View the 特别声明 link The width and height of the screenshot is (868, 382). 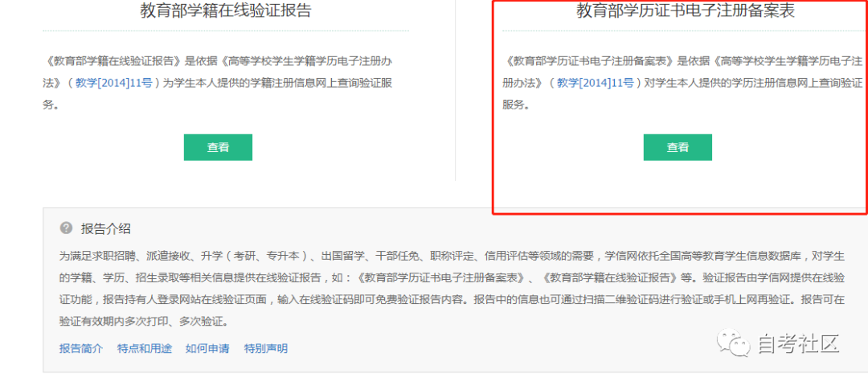coord(266,348)
